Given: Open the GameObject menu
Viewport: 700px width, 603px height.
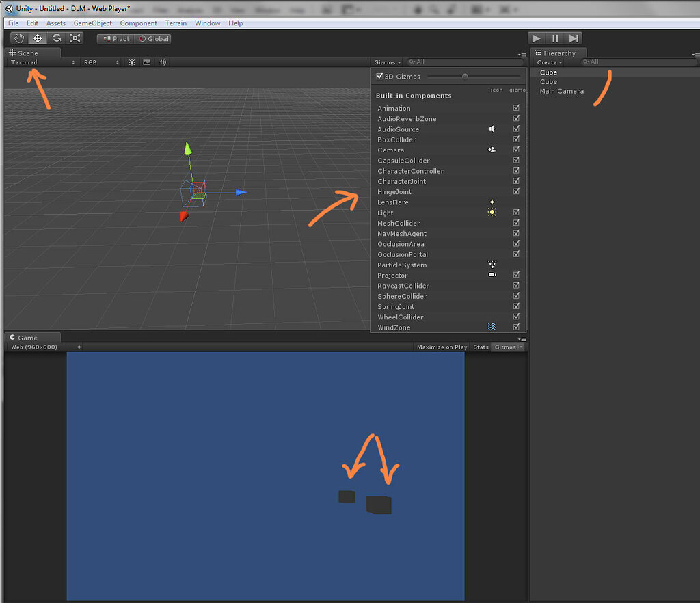Looking at the screenshot, I should point(92,23).
